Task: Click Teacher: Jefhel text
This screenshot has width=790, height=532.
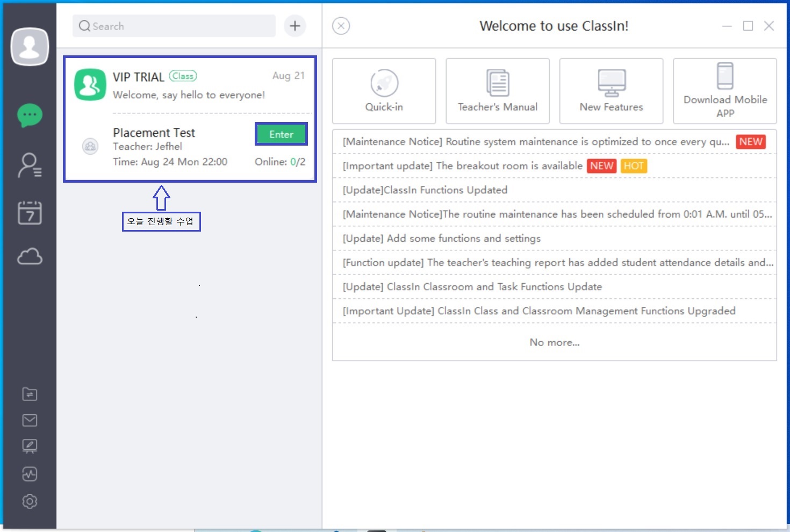Action: [147, 146]
